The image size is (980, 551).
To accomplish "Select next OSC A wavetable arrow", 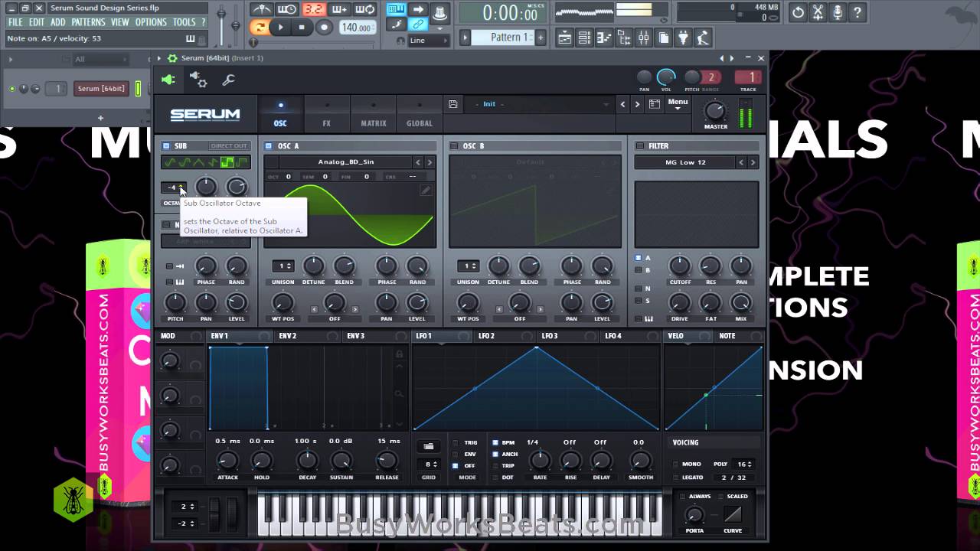I will pos(430,162).
